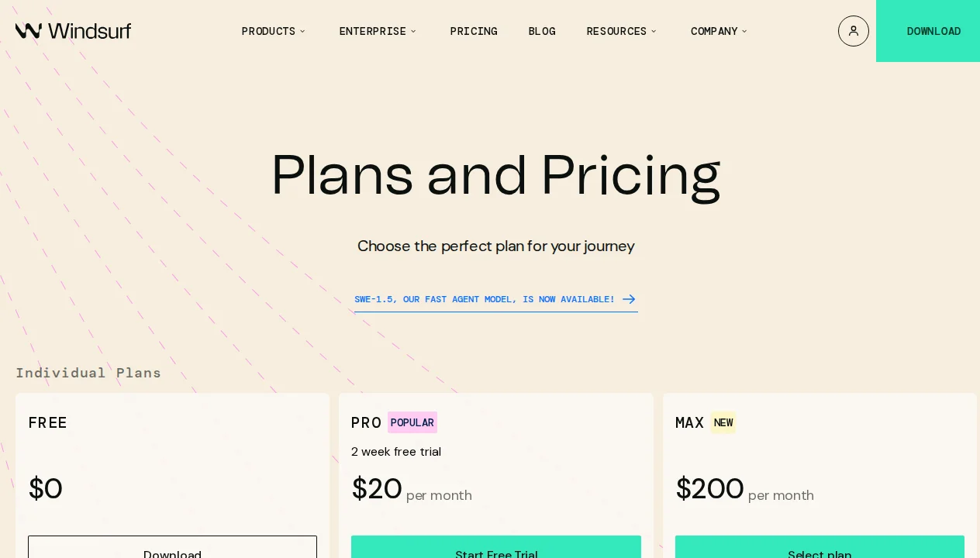Viewport: 980px width, 558px height.
Task: Select the Pricing menu item
Action: [474, 31]
